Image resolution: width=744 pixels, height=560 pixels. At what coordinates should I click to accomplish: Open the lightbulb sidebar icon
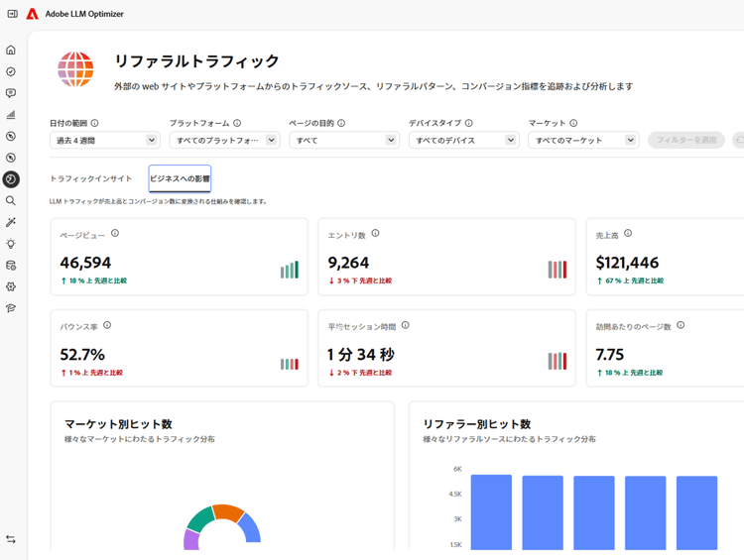point(11,244)
